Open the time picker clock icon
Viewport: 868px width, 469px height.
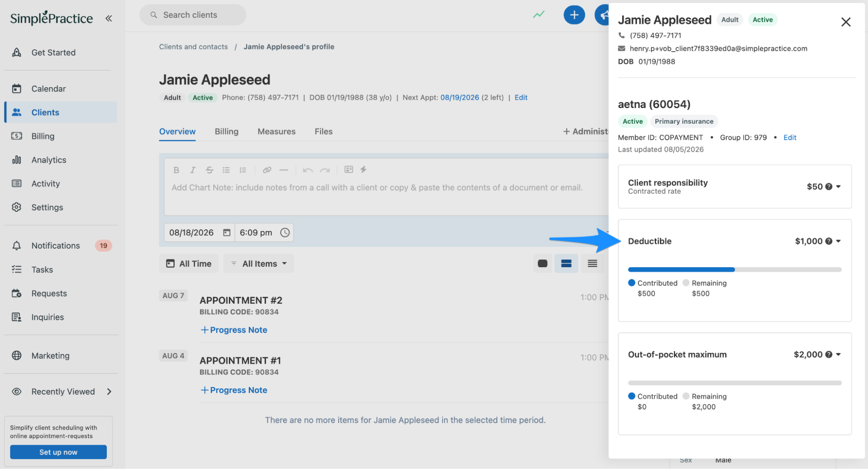tap(285, 233)
